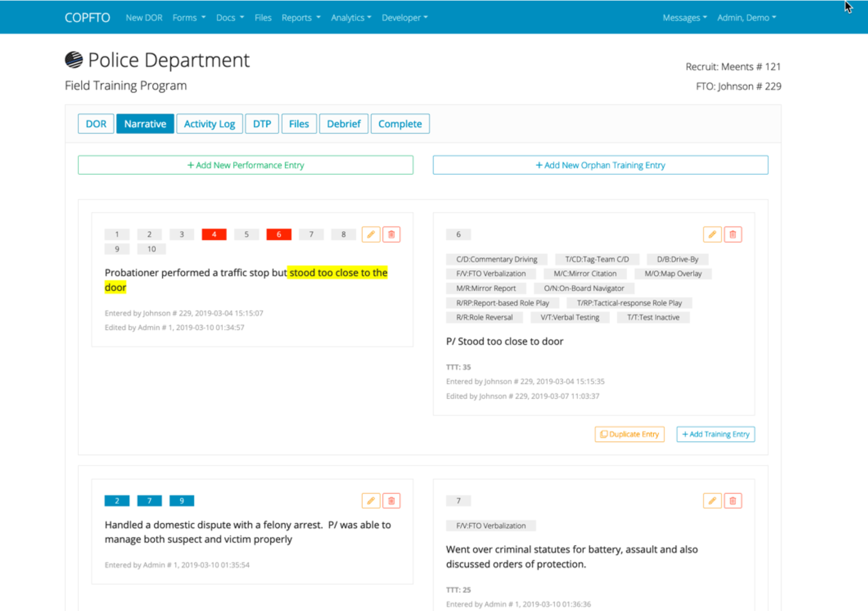868x611 pixels.
Task: Delete the domestic dispute performance entry
Action: click(392, 500)
